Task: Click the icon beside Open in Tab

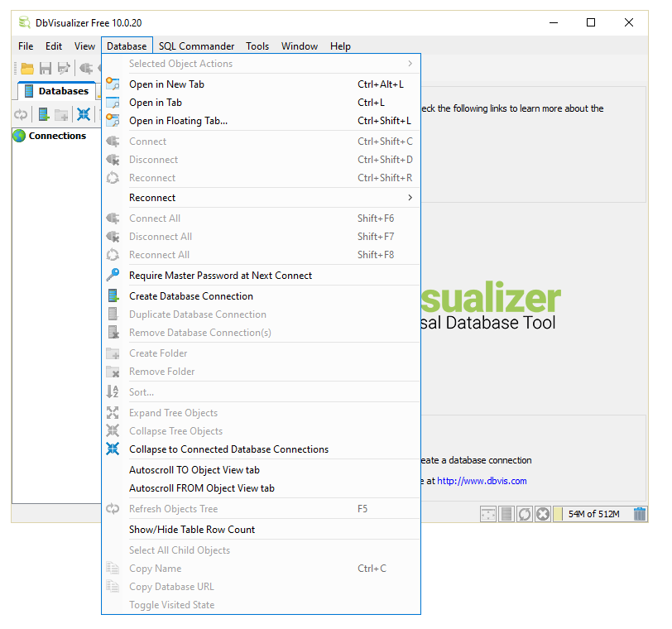Action: [113, 103]
